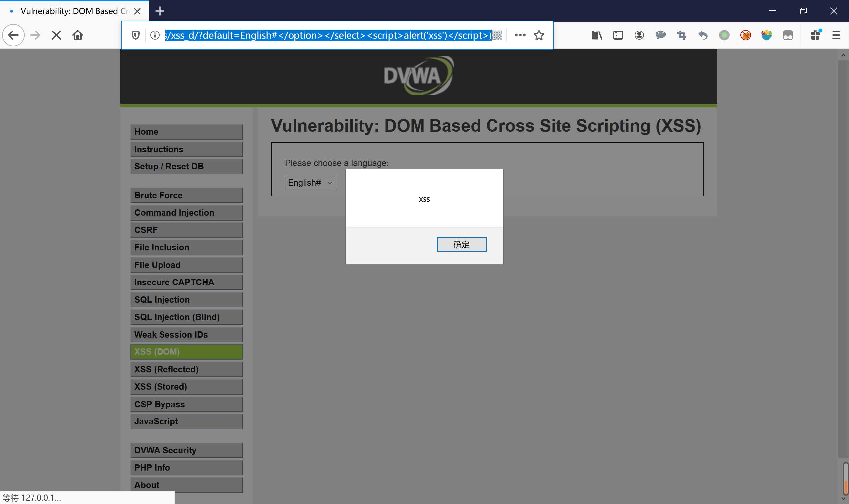Image resolution: width=849 pixels, height=504 pixels.
Task: Open Insecure CAPTCHA page
Action: tap(186, 282)
